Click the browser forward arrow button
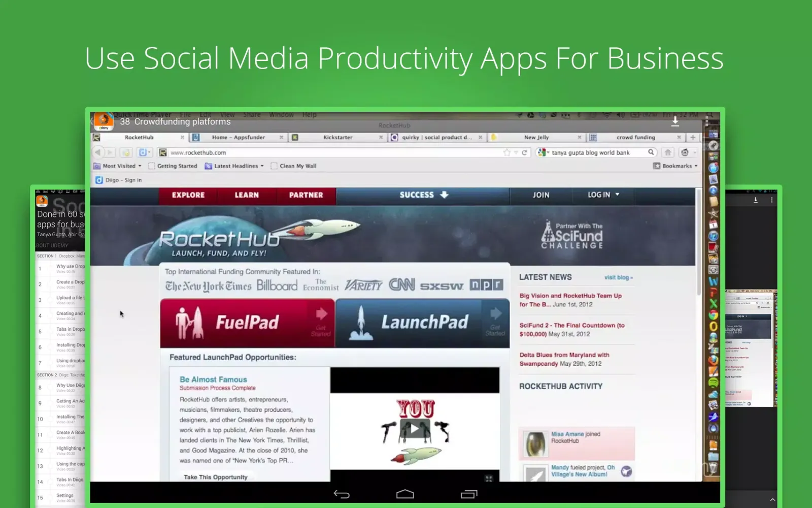The image size is (812, 508). pos(110,152)
